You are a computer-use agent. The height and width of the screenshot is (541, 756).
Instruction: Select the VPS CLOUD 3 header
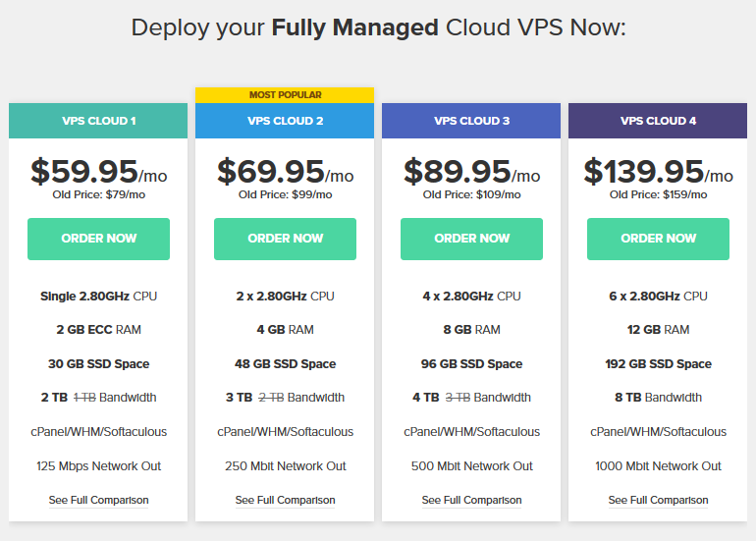(471, 121)
